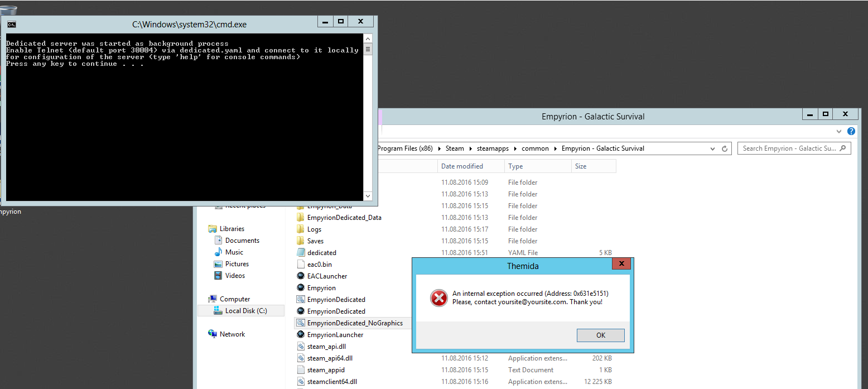Open the breadcrumb arrow after Program Files (x86)
This screenshot has height=389, width=868.
click(x=440, y=149)
